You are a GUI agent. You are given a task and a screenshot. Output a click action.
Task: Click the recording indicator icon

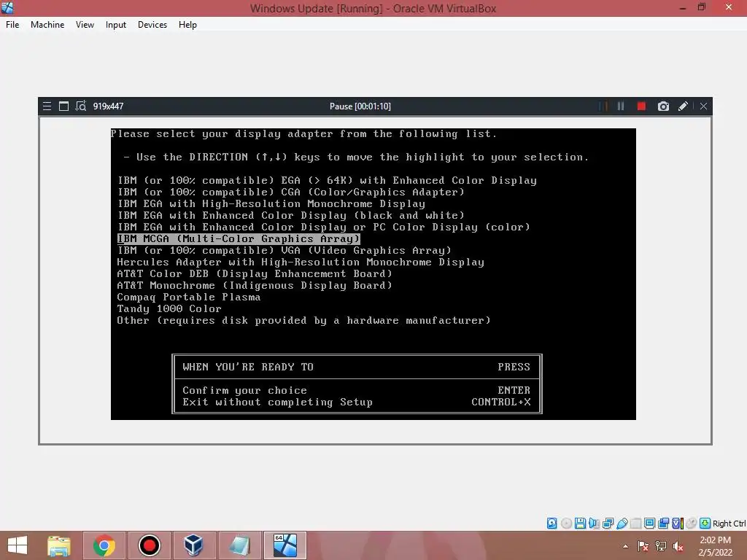(664, 524)
